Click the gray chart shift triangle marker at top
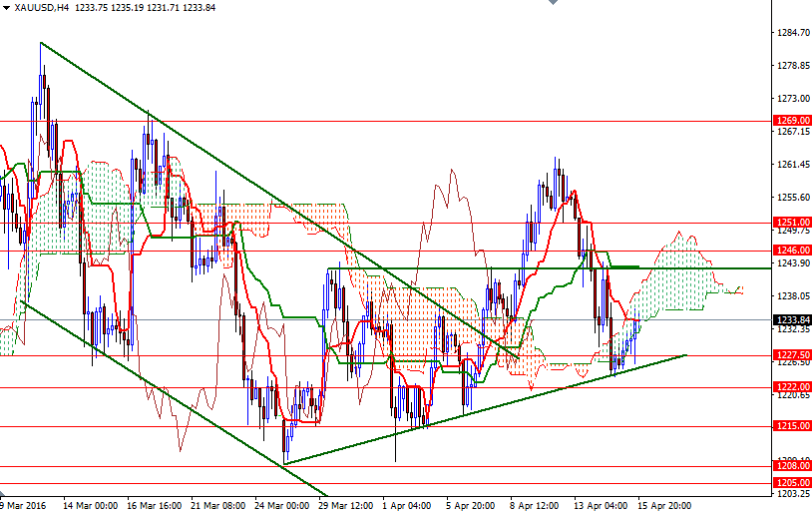Image resolution: width=812 pixels, height=513 pixels. pos(553,2)
